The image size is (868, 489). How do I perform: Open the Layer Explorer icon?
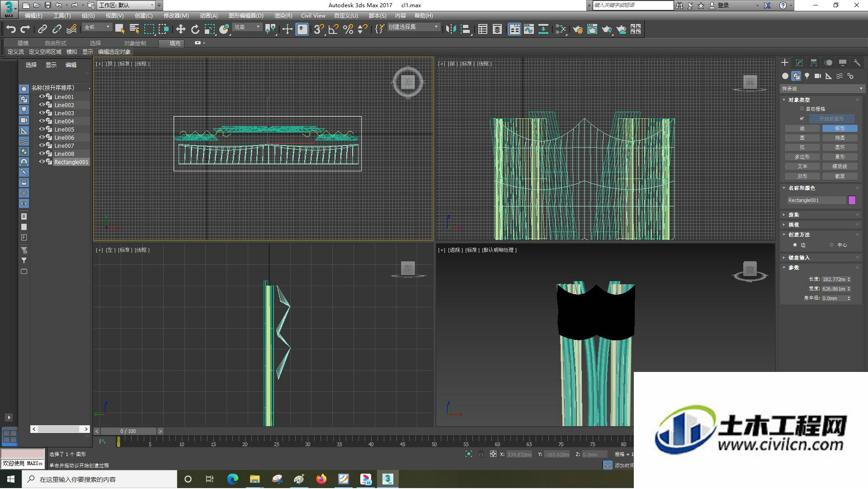click(x=497, y=29)
